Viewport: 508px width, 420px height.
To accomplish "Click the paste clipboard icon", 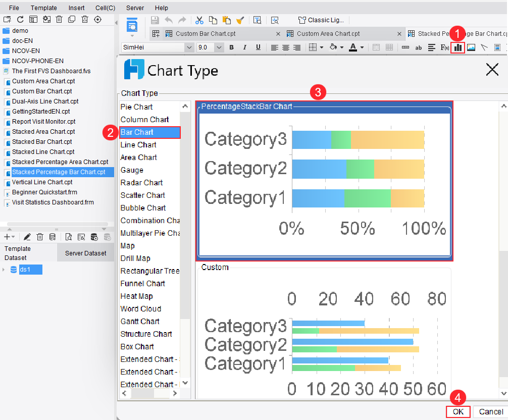I will click(226, 20).
